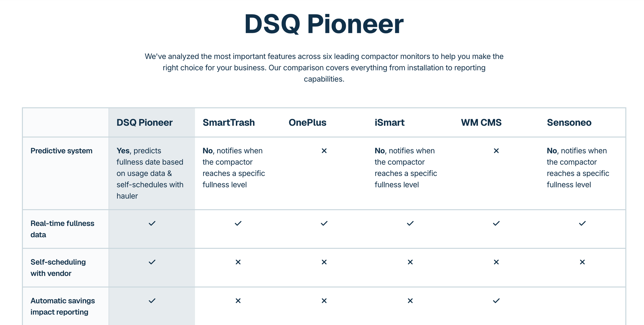
Task: Click the X icon for OnePlus predictive system
Action: point(324,151)
